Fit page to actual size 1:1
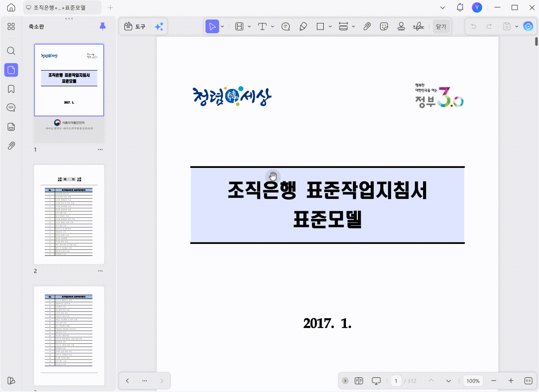Screen dimensions: 539x392 pyautogui.click(x=528, y=381)
